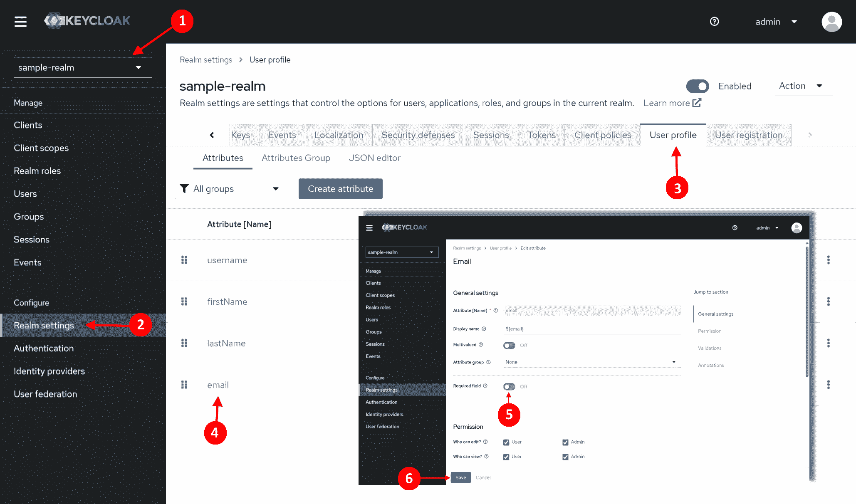Viewport: 856px width, 504px height.
Task: Click help icon beside Who can edit
Action: coord(485,442)
